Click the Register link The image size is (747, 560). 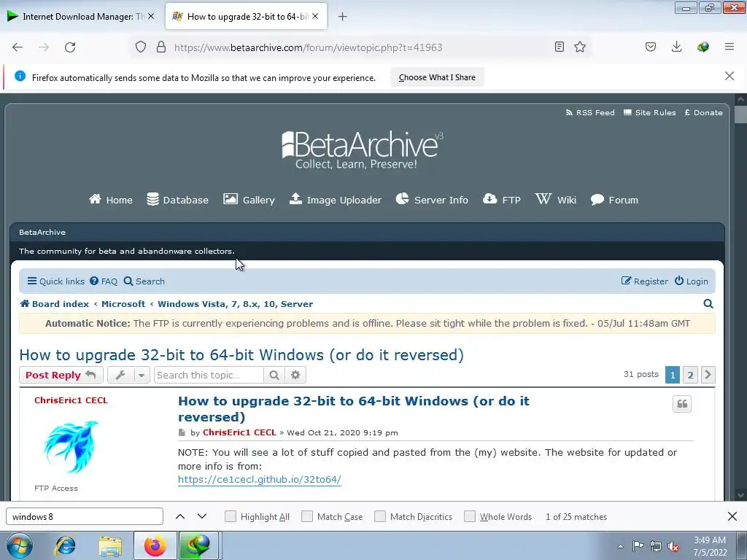[x=645, y=281]
